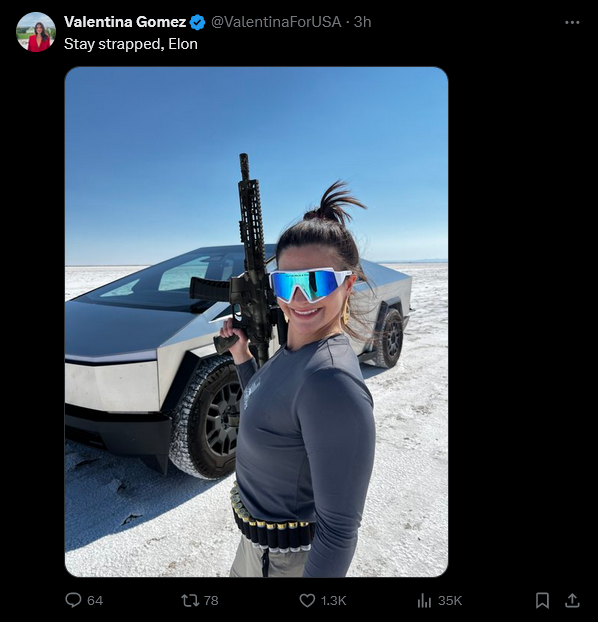Click the 1.3K likes count
Image resolution: width=598 pixels, height=622 pixels.
(x=333, y=601)
